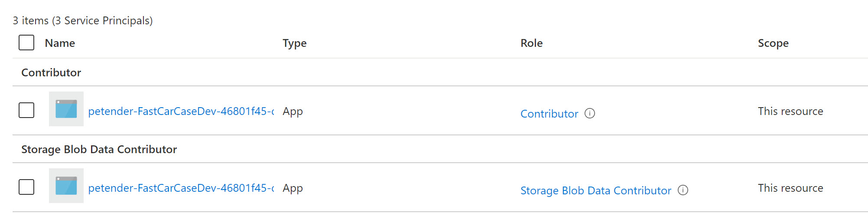This screenshot has height=213, width=868.
Task: Click the '3 items (3 Service Principals)' summary
Action: pos(83,20)
